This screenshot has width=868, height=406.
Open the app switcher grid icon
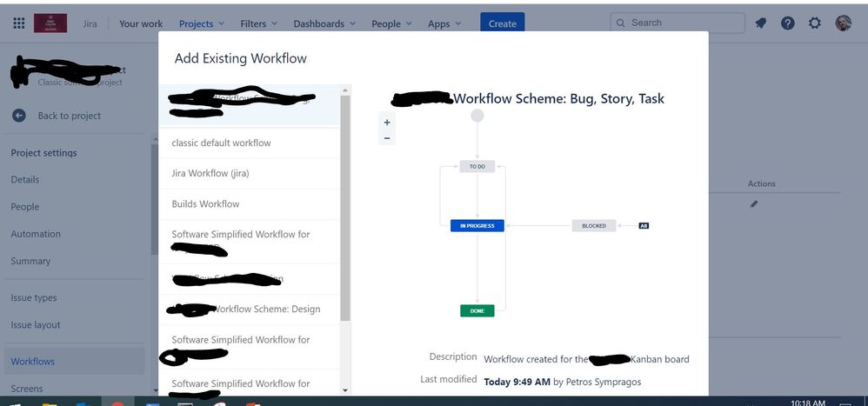point(19,23)
